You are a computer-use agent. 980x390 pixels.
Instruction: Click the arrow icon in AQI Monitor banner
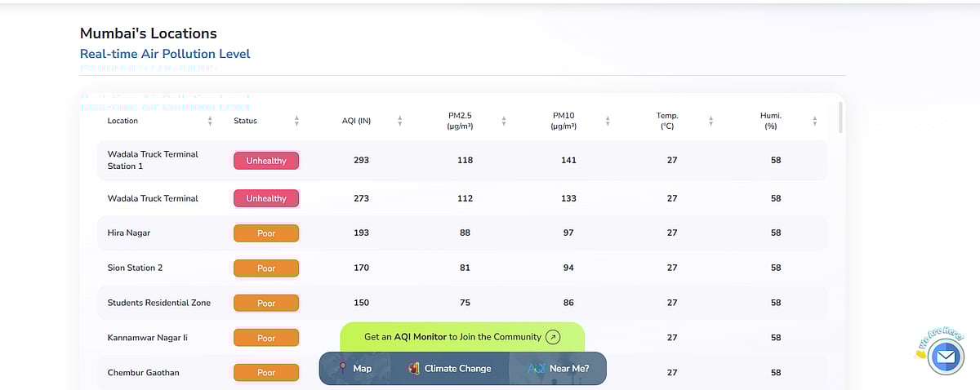tap(553, 337)
